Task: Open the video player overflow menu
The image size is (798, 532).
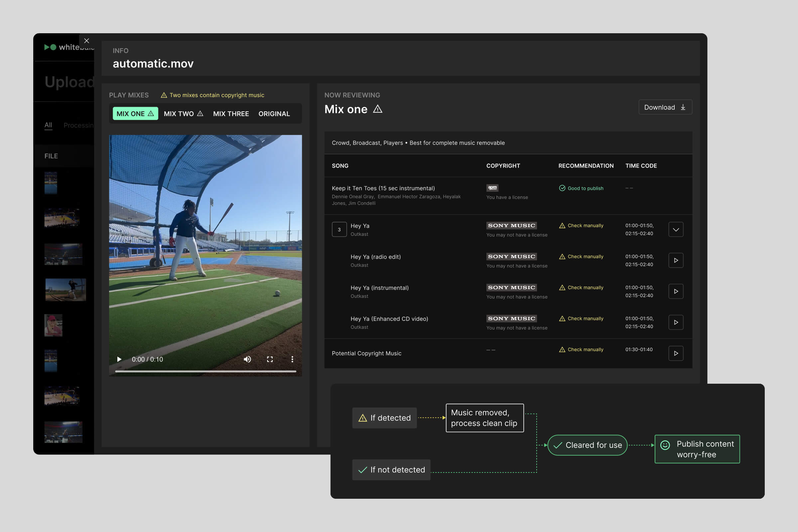Action: click(292, 359)
